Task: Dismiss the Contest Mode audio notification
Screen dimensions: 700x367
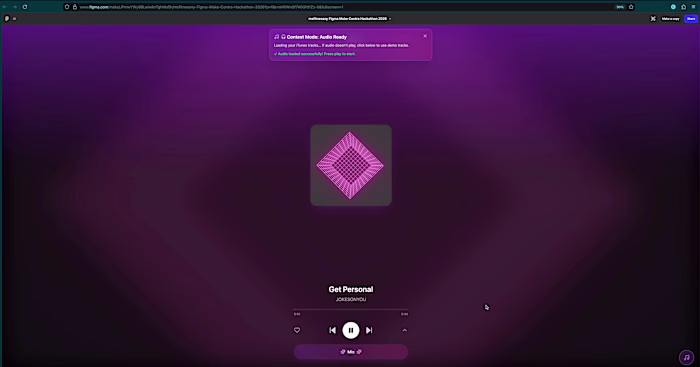Action: (x=425, y=36)
